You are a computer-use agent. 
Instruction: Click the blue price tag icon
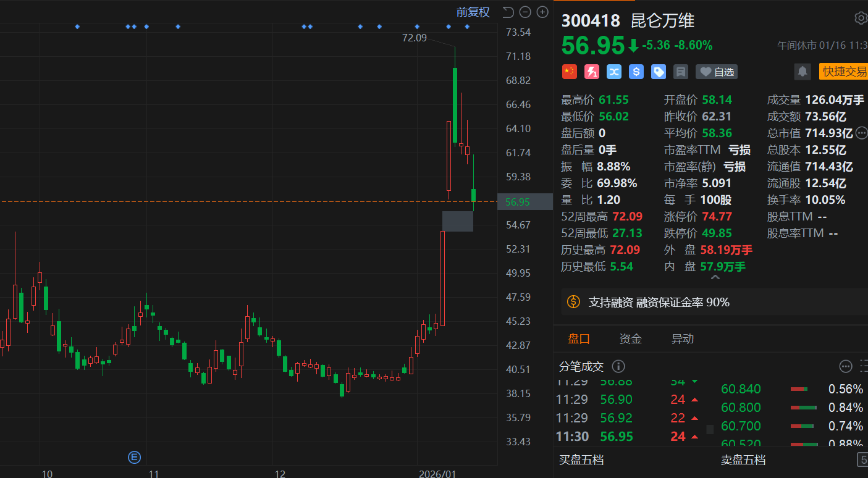[659, 72]
